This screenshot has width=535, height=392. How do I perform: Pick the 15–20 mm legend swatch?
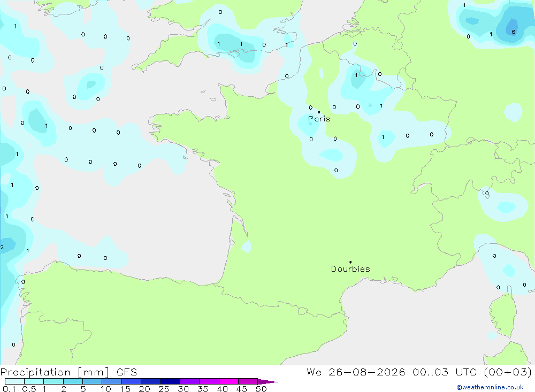[x=131, y=381]
